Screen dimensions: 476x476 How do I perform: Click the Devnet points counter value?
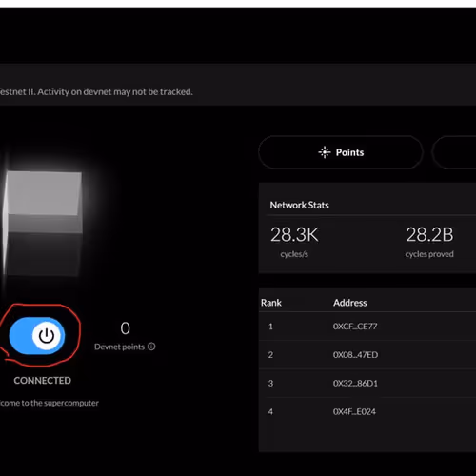(125, 328)
